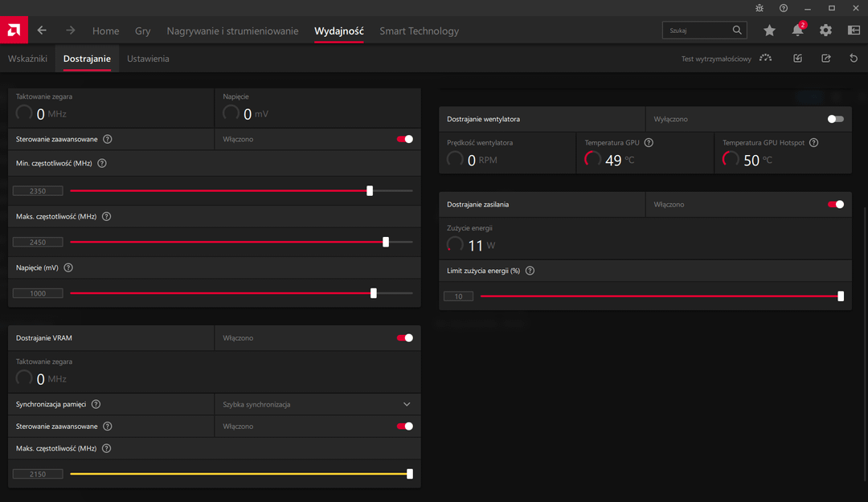Open notifications bell icon

pyautogui.click(x=797, y=31)
